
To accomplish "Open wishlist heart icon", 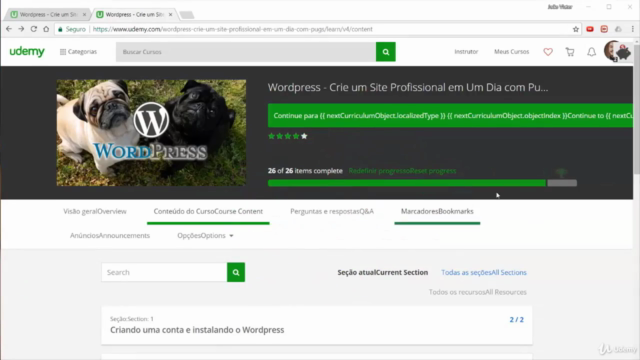I will coord(548,52).
